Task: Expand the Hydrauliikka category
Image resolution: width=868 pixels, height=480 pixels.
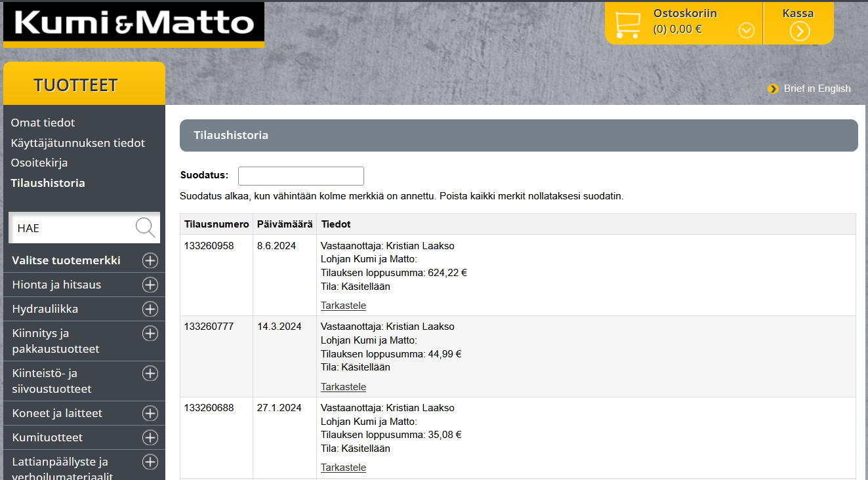Action: click(150, 309)
